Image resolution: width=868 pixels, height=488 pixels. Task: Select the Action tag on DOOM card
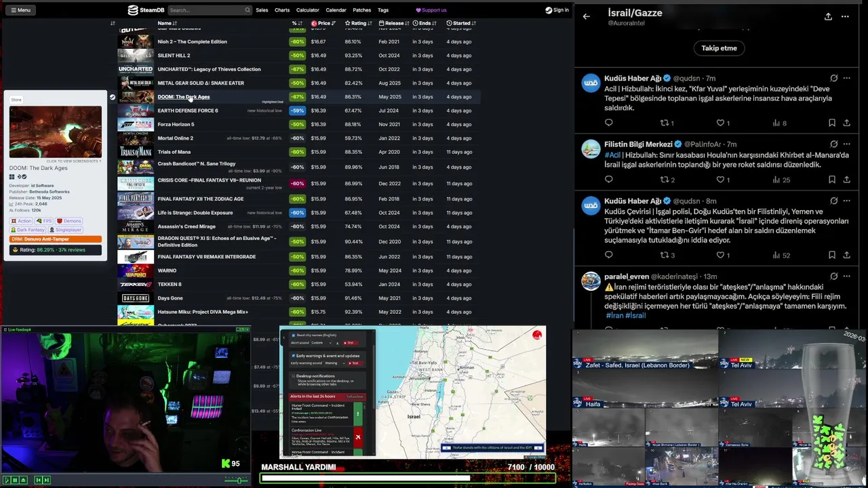[22, 221]
